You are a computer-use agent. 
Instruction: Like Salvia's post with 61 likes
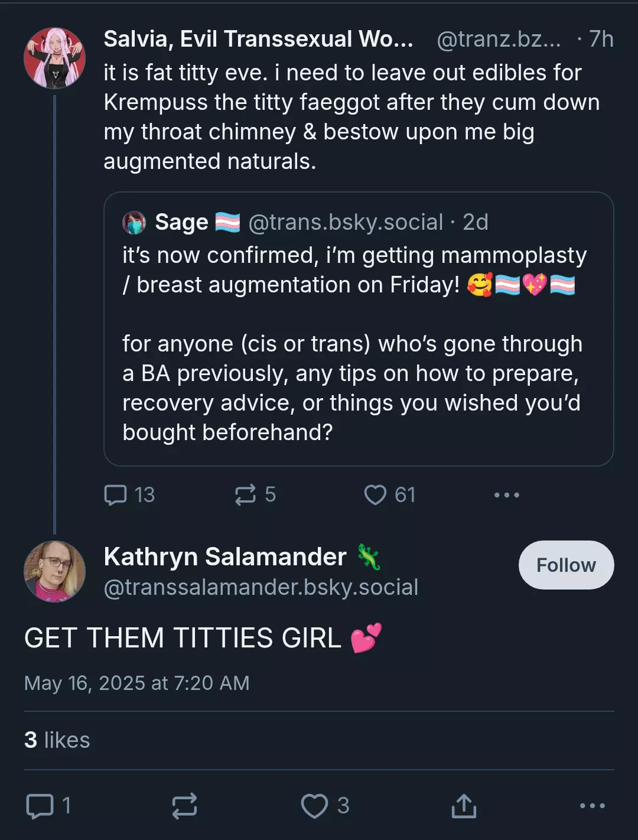(375, 495)
